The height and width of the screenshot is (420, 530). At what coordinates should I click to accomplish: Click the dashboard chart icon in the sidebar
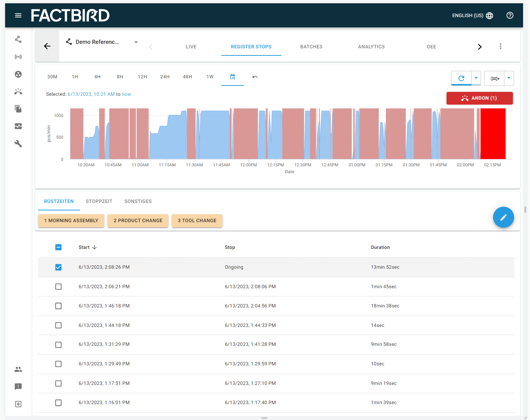pos(18,126)
